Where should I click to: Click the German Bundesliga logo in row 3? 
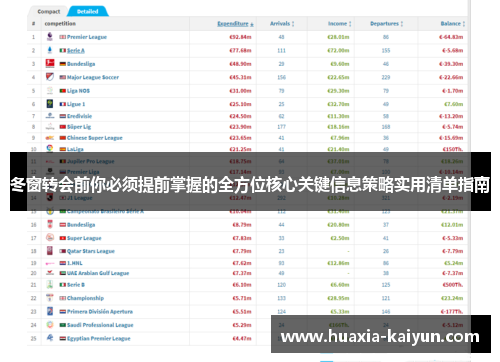coord(50,63)
